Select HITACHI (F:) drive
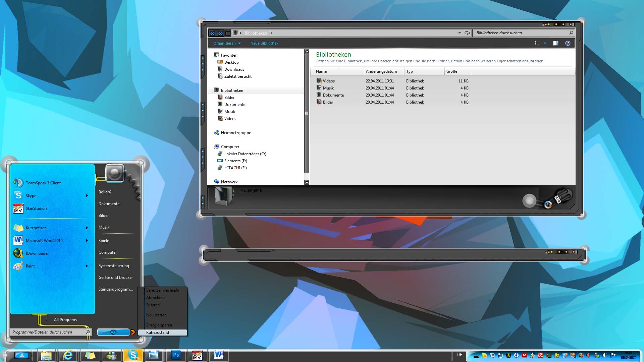The image size is (644, 362). tap(232, 168)
